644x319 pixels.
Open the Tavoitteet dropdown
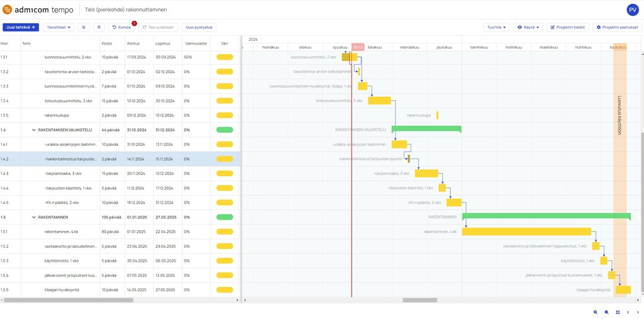pyautogui.click(x=58, y=27)
